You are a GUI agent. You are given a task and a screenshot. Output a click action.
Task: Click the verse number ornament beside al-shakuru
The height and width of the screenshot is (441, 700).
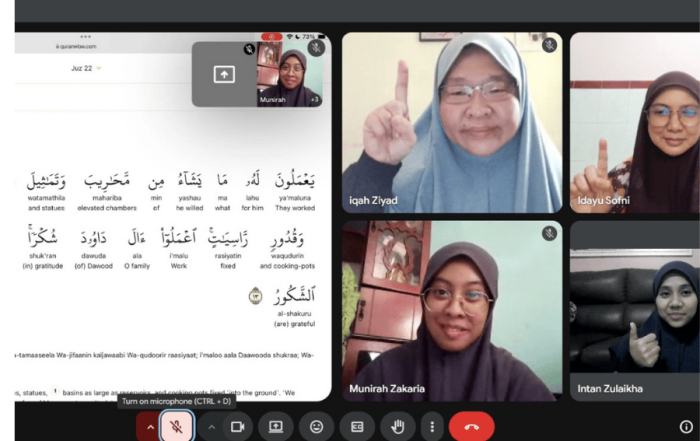click(255, 296)
